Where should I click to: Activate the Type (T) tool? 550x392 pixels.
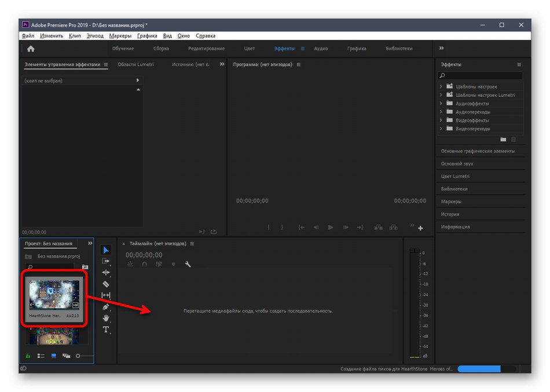106,329
